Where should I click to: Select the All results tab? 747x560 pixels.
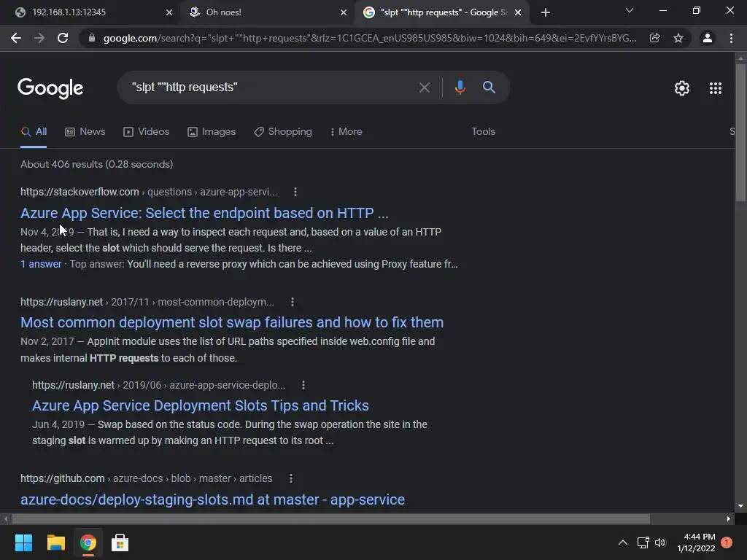[34, 132]
